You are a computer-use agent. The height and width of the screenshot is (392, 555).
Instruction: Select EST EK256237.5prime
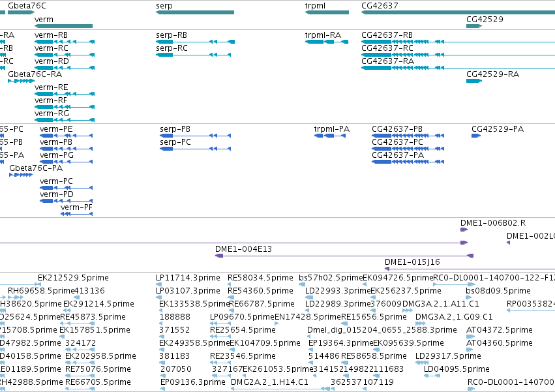pyautogui.click(x=406, y=291)
